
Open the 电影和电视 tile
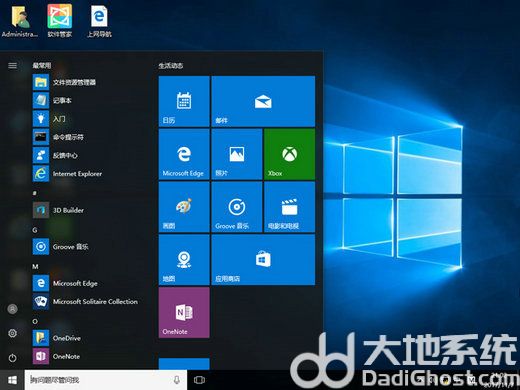tap(289, 207)
